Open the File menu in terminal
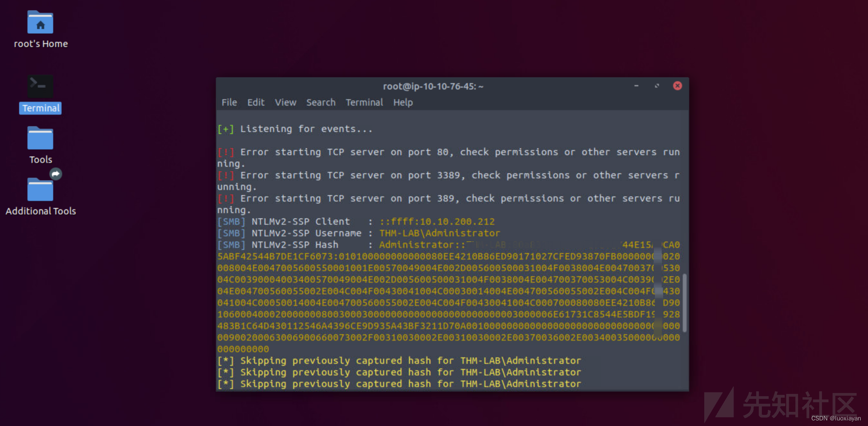Image resolution: width=868 pixels, height=426 pixels. (x=229, y=103)
